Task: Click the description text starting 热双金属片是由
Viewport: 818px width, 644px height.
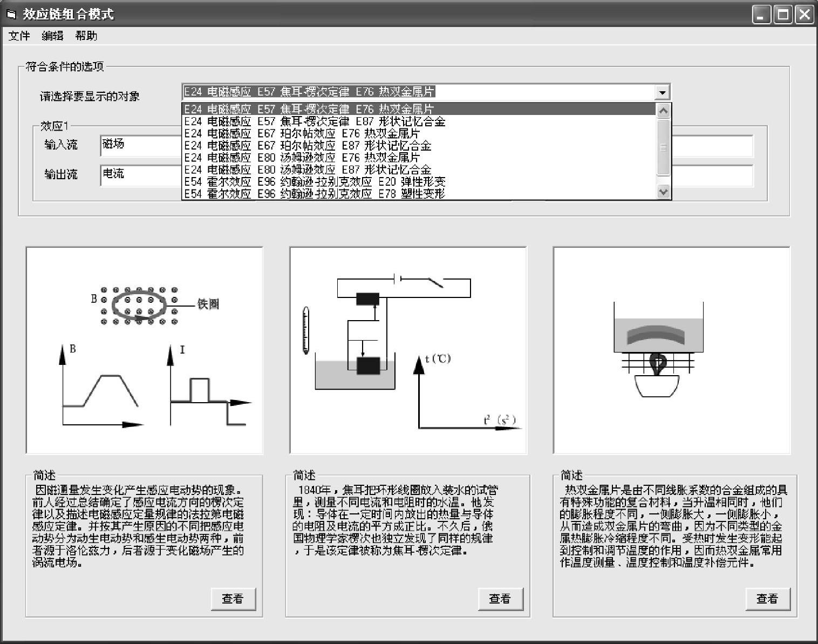Action: 673,526
